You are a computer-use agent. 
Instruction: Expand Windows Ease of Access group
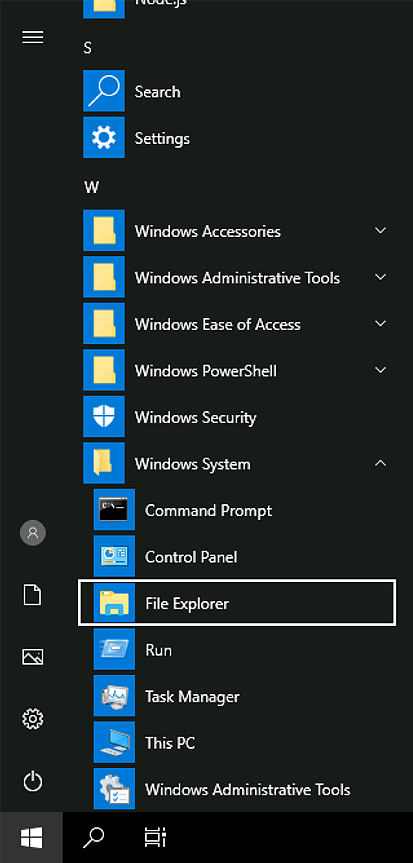[237, 324]
